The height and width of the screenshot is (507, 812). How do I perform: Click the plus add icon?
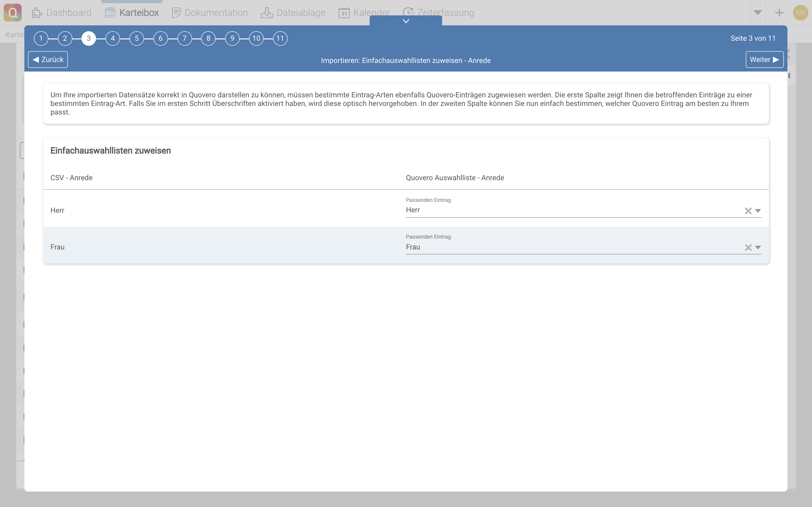point(779,13)
